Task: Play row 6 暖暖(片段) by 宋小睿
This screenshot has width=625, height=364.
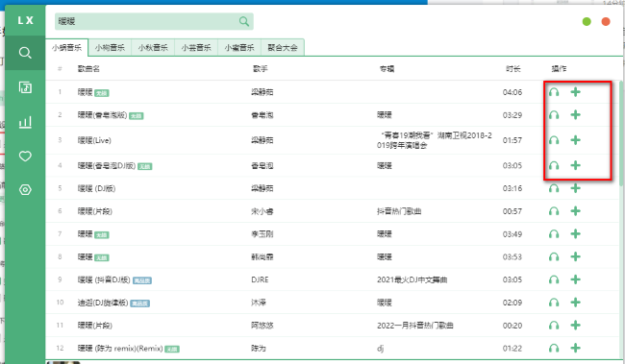Action: coord(554,211)
